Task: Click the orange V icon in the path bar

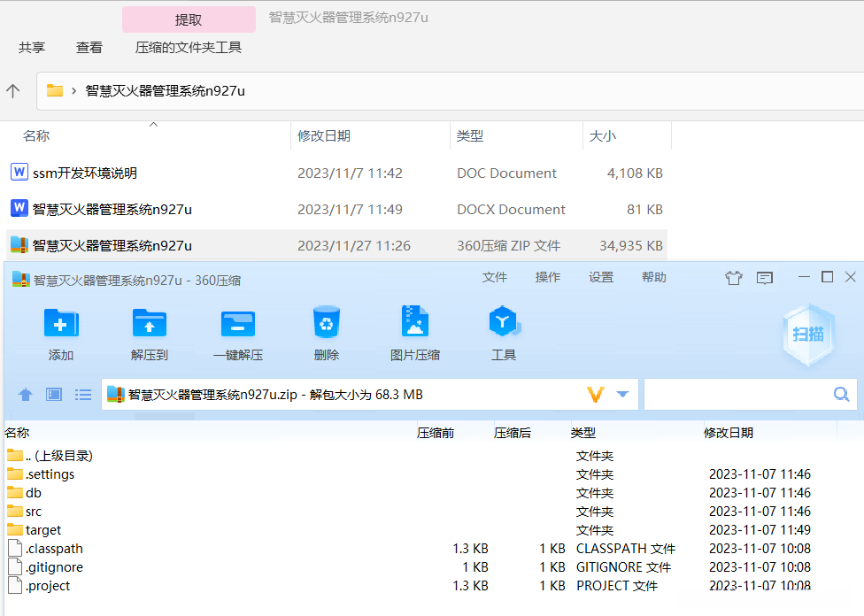Action: coord(596,395)
